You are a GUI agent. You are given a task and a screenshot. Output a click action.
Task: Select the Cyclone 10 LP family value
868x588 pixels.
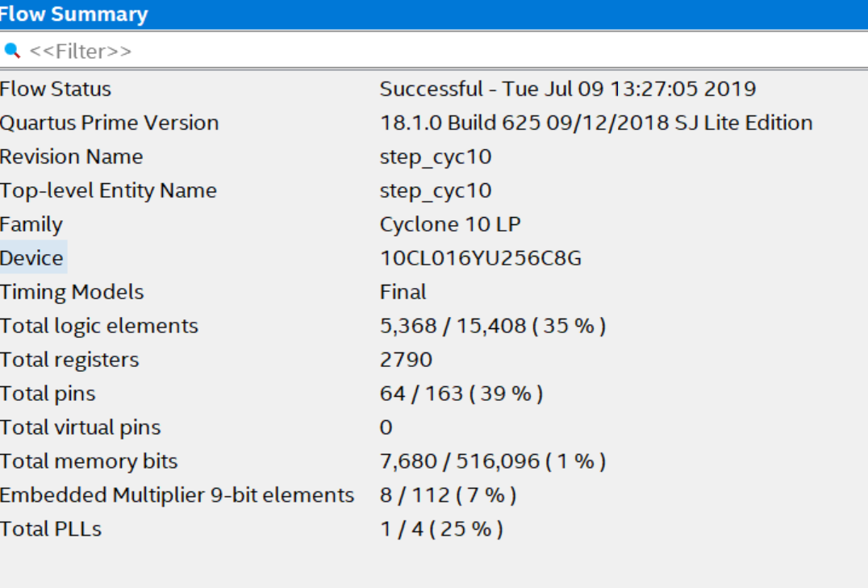450,224
